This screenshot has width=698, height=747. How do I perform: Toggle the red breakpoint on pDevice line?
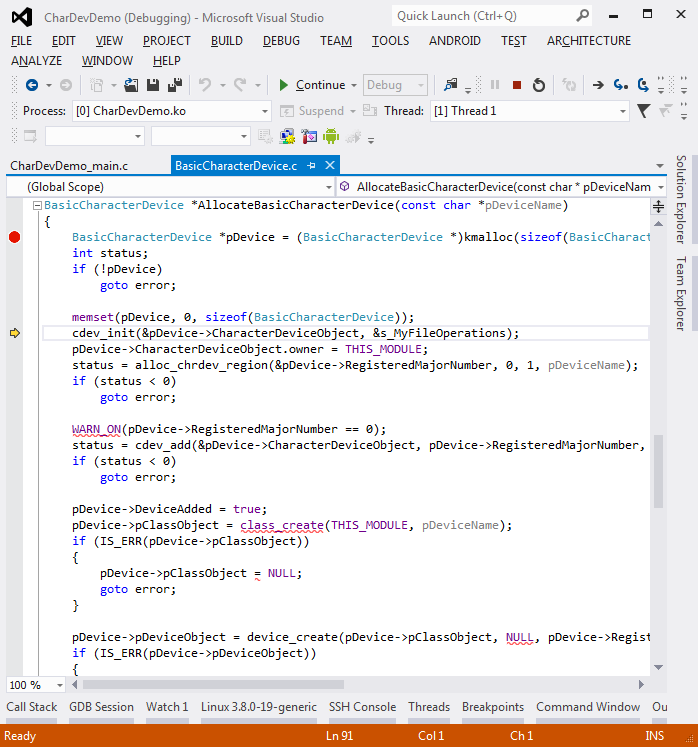[x=14, y=237]
